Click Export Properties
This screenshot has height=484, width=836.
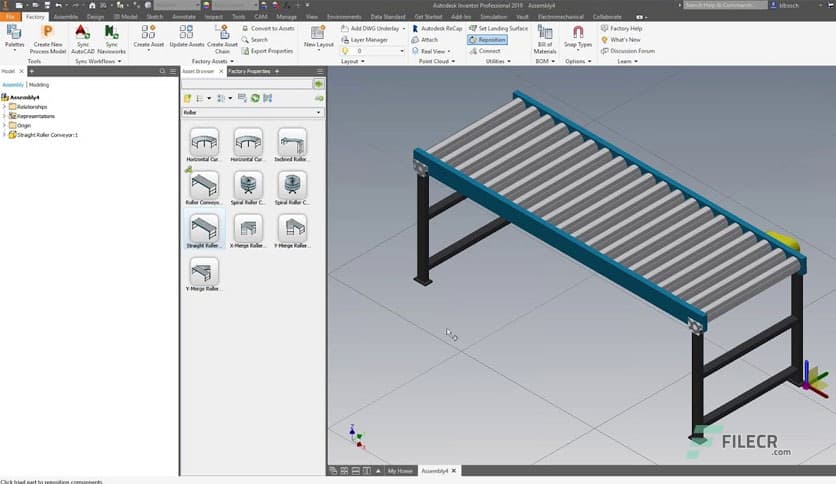coord(267,51)
